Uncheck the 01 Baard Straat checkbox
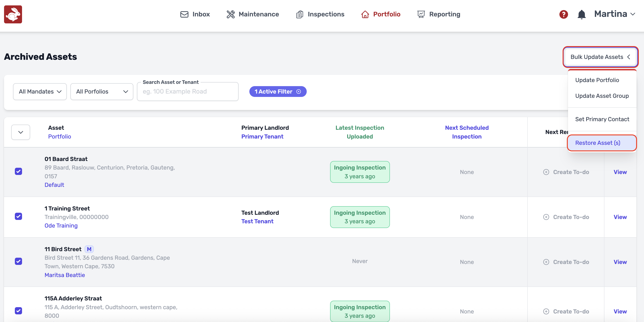This screenshot has width=644, height=322. click(x=18, y=172)
